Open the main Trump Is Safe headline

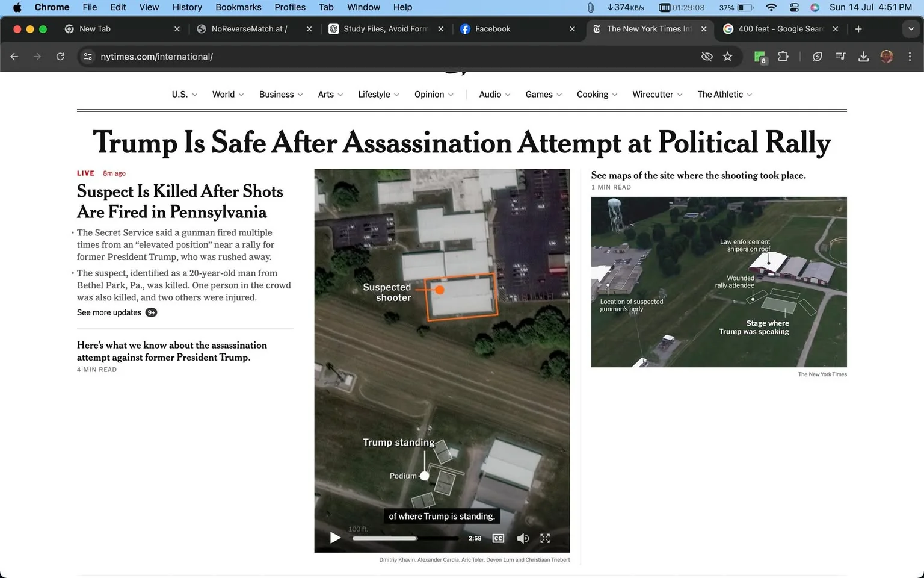tap(461, 143)
